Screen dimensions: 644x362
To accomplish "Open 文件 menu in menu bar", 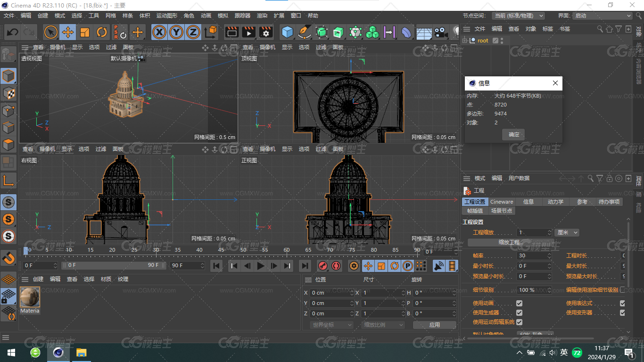I will tap(9, 16).
